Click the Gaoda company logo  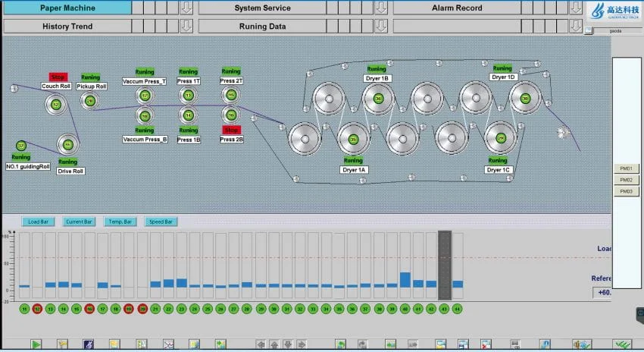(615, 11)
